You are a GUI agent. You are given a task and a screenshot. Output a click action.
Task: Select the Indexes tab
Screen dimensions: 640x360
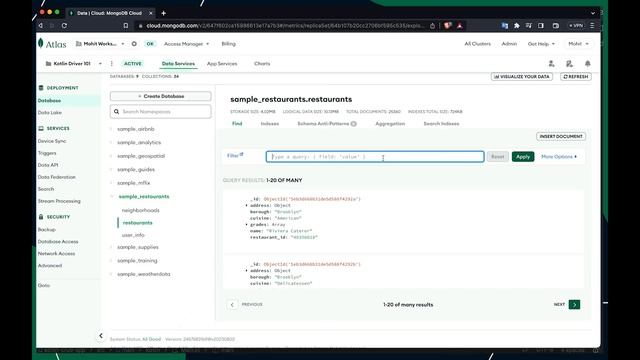tap(270, 124)
